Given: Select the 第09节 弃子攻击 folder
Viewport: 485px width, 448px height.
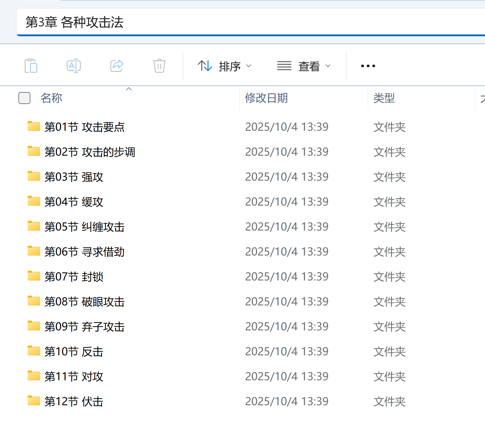Looking at the screenshot, I should click(84, 327).
